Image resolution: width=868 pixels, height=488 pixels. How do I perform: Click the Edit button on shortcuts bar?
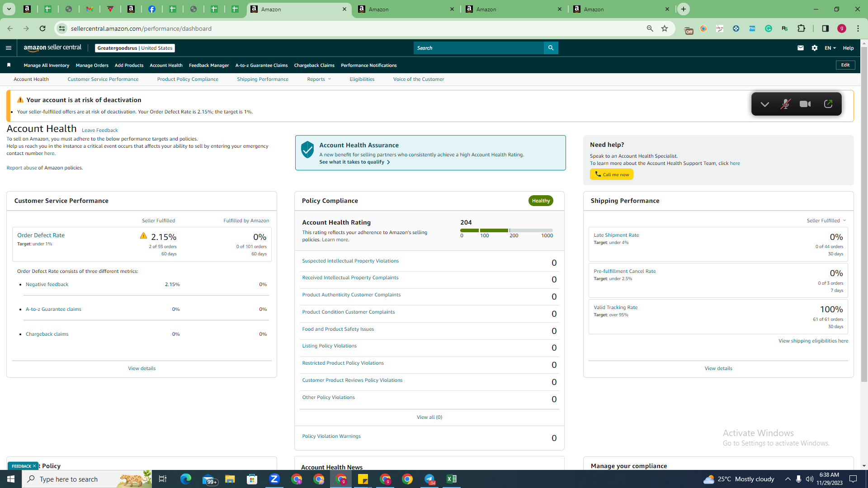click(845, 65)
